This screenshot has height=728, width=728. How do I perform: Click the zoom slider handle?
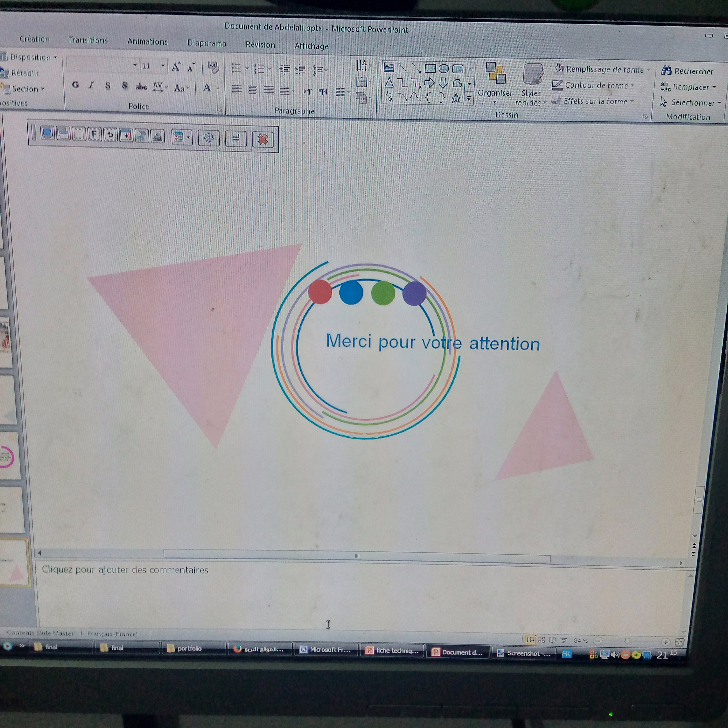tap(627, 641)
